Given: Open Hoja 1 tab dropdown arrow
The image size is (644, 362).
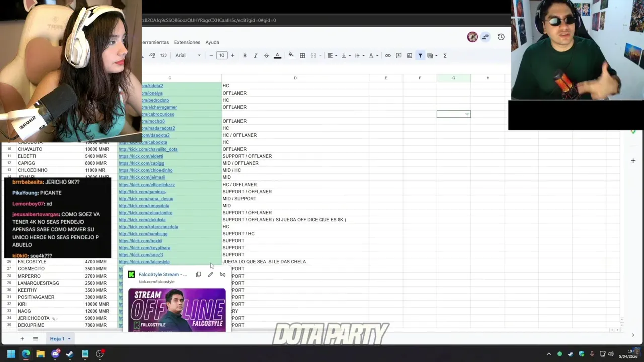Looking at the screenshot, I should point(69,339).
